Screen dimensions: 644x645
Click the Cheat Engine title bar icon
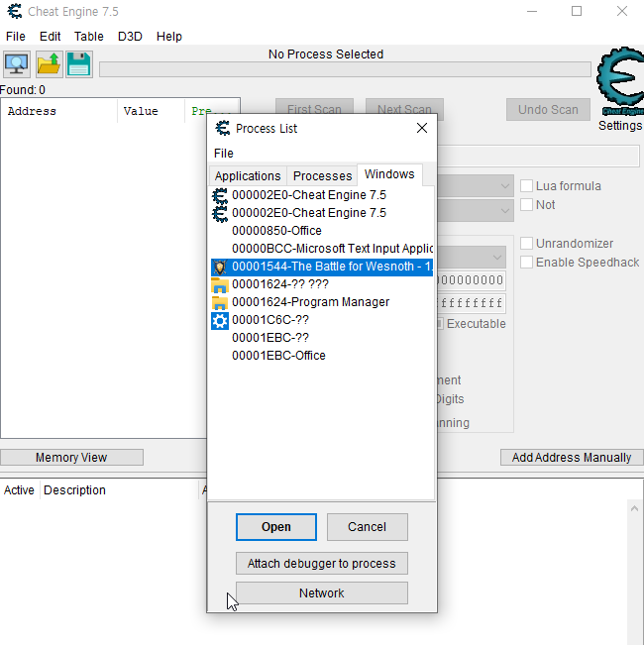(15, 11)
